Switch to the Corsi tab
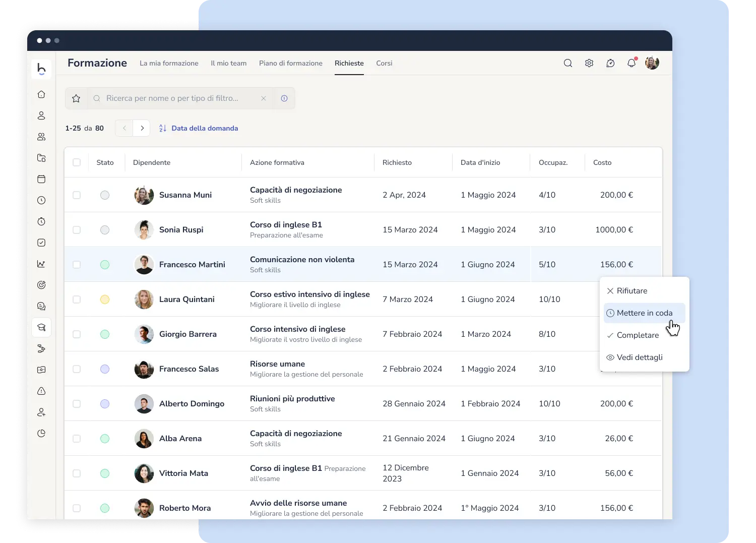This screenshot has width=756, height=543. click(384, 63)
